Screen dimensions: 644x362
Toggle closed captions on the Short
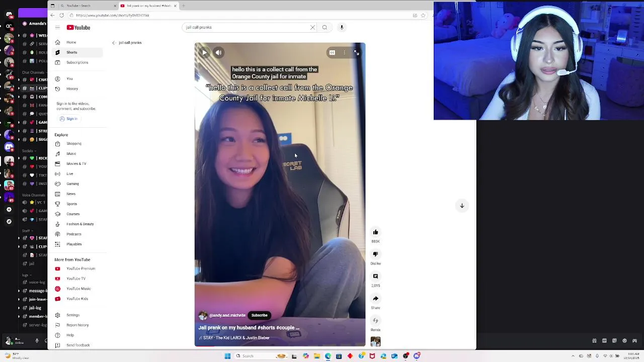[332, 52]
